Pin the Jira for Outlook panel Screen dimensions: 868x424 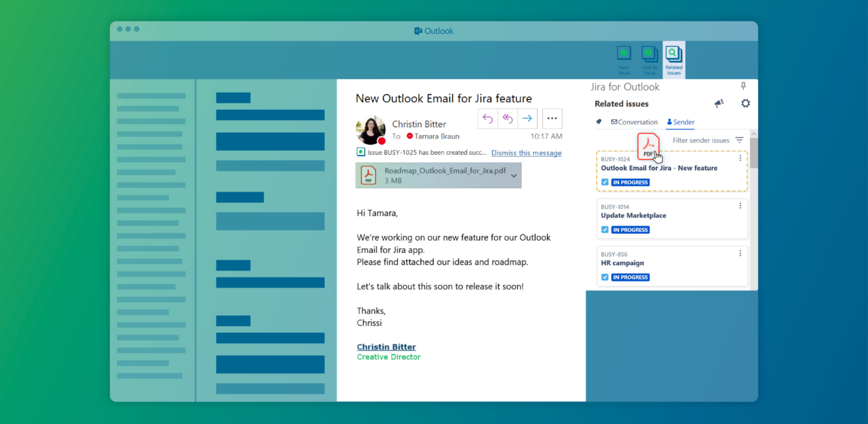click(743, 86)
